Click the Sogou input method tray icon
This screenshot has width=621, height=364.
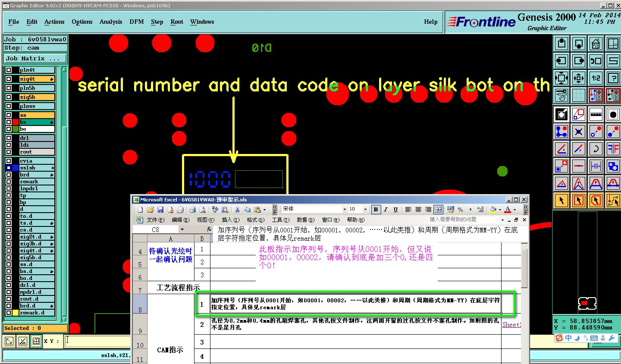tap(559, 338)
